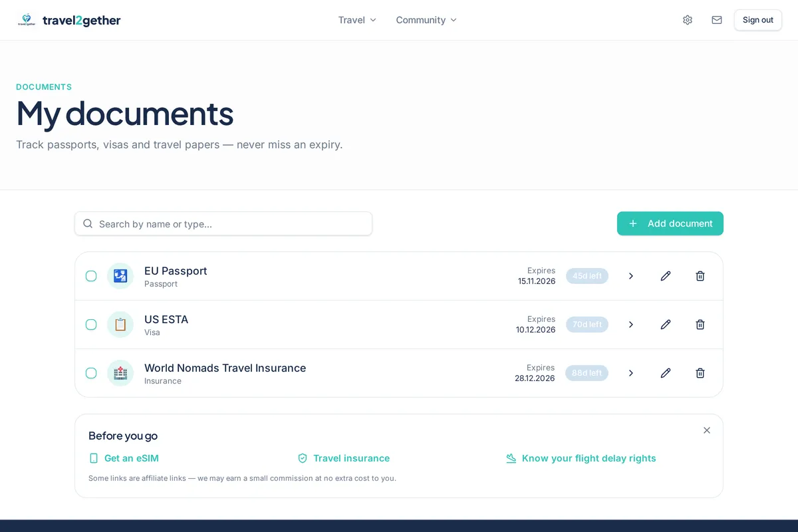Delete the US ESTA document
The height and width of the screenshot is (532, 798).
point(700,325)
